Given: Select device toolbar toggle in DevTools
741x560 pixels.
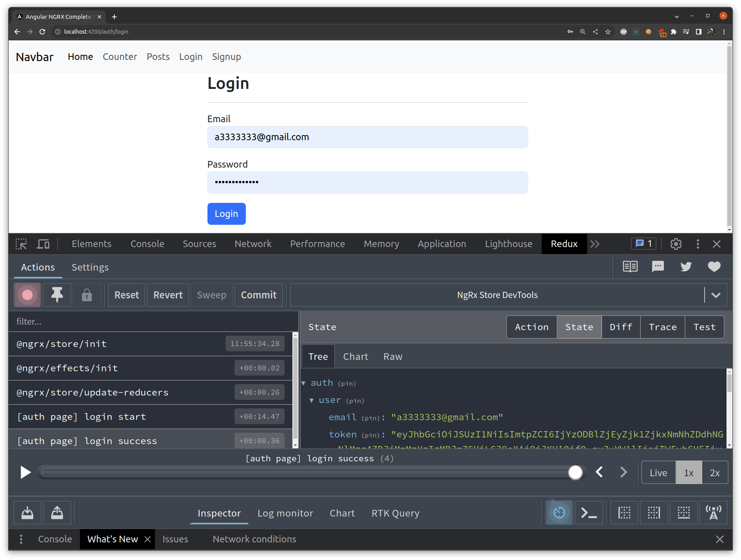Looking at the screenshot, I should pyautogui.click(x=43, y=244).
